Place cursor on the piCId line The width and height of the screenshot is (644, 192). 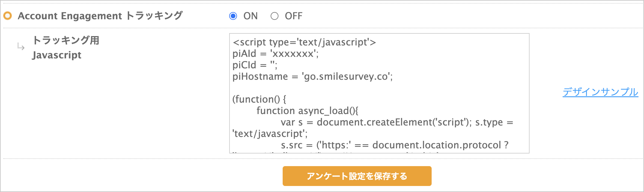[x=255, y=65]
